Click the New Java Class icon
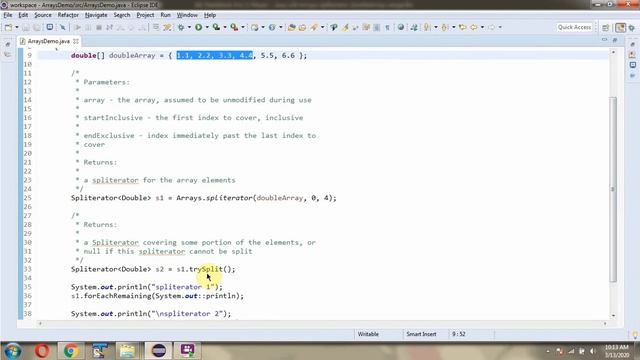This screenshot has width=640, height=360. coord(272,27)
